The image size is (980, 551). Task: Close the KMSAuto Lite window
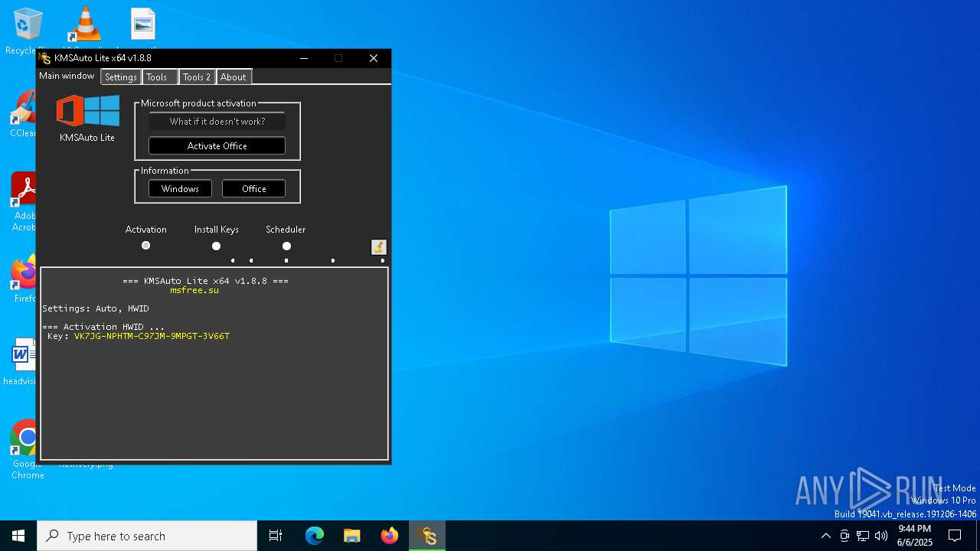[374, 58]
